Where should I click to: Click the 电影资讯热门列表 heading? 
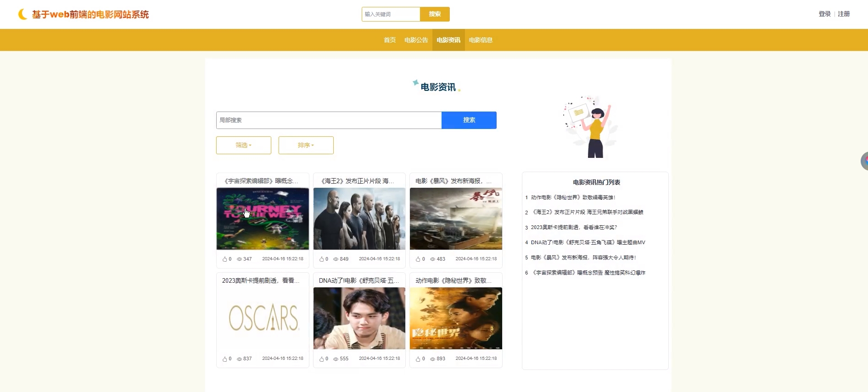click(596, 182)
